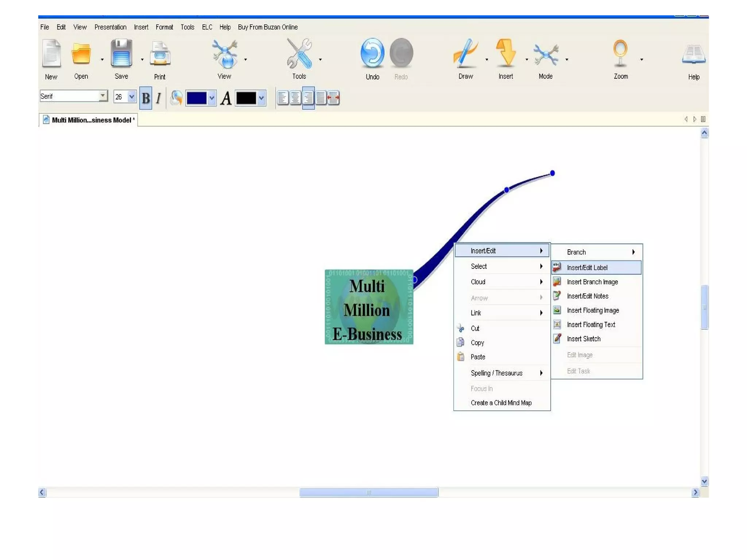The image size is (747, 560).
Task: Click the horizontal scrollbar thumb
Action: pyautogui.click(x=368, y=493)
